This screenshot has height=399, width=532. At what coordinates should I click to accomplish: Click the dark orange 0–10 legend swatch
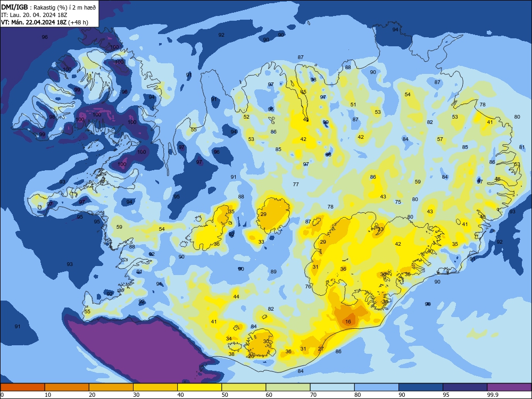(x=22, y=387)
